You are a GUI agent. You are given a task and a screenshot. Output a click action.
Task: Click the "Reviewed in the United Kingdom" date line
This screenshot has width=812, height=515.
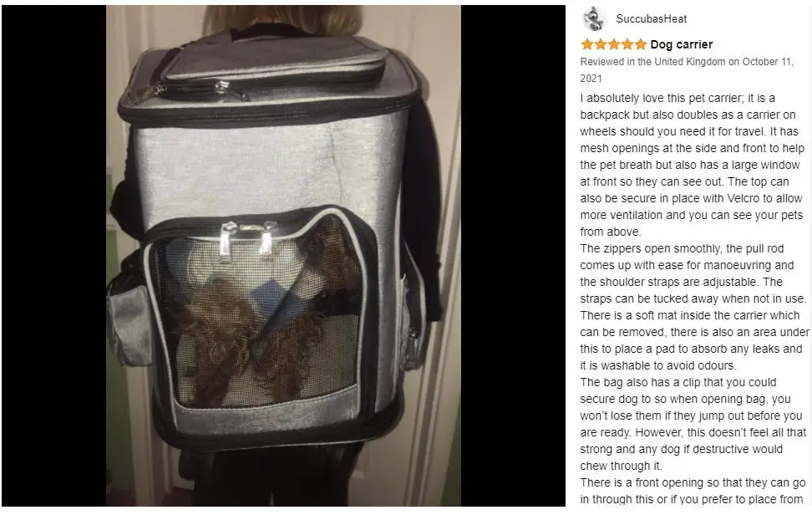pyautogui.click(x=687, y=69)
